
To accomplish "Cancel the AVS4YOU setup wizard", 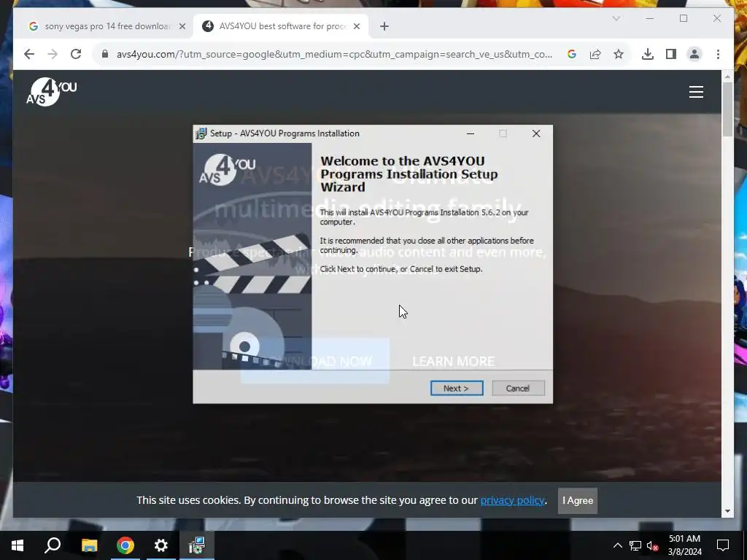I will pos(518,388).
